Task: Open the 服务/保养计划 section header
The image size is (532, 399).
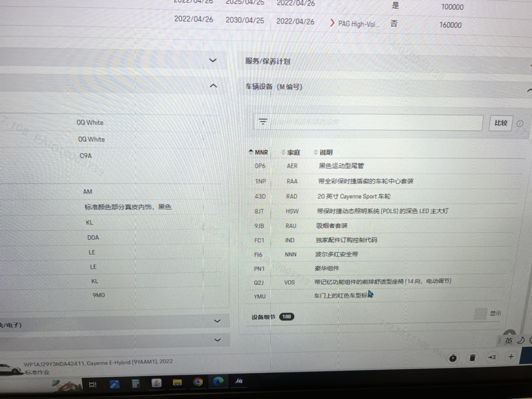Action: (385, 62)
